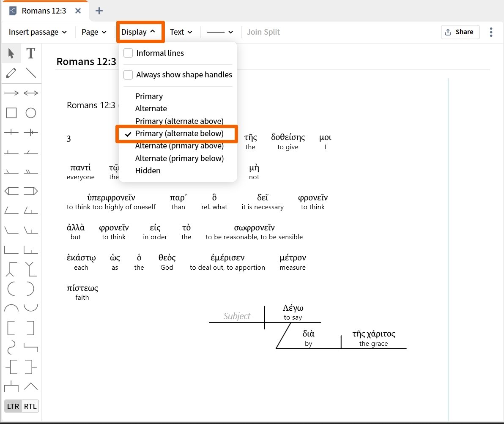Image resolution: width=504 pixels, height=424 pixels.
Task: Select the Text tool
Action: [30, 53]
